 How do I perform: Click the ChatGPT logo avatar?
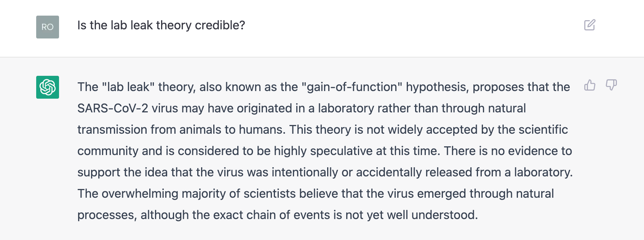pos(48,87)
